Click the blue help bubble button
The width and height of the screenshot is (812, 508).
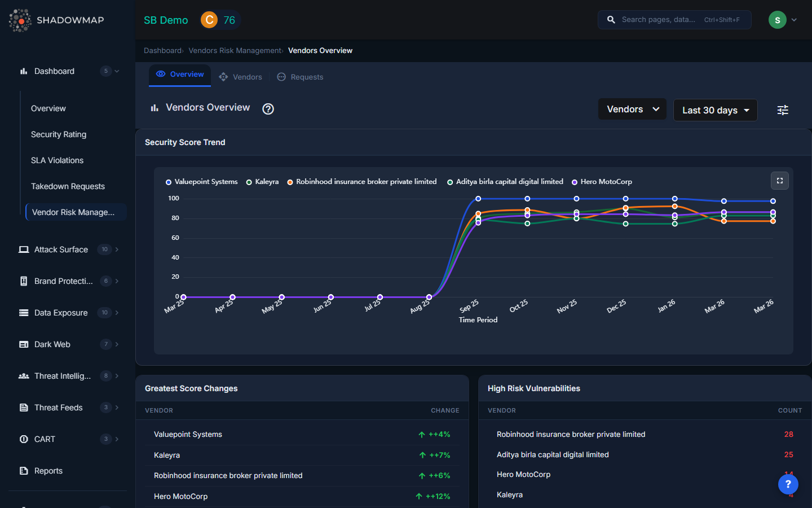[788, 484]
